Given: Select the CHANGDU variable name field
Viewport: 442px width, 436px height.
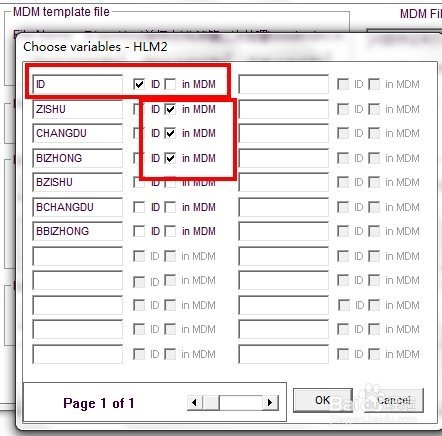Looking at the screenshot, I should pos(78,133).
